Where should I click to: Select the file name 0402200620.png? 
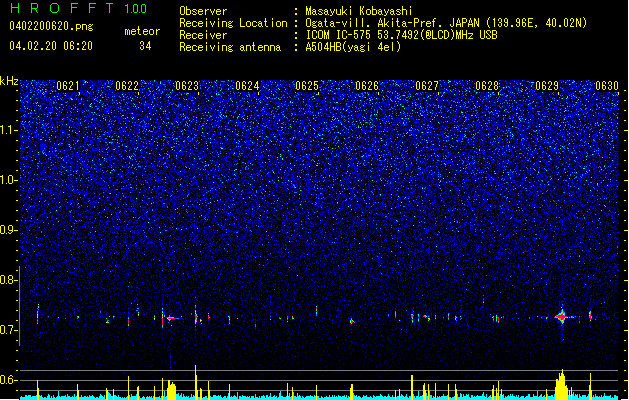pyautogui.click(x=51, y=26)
